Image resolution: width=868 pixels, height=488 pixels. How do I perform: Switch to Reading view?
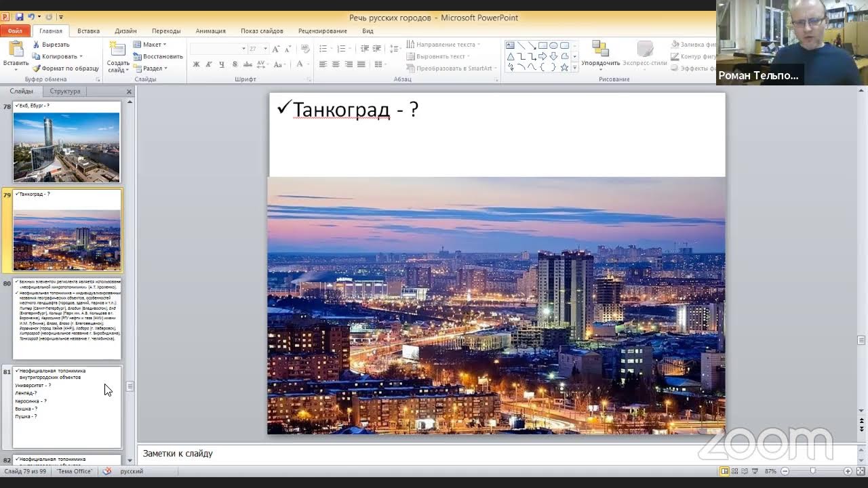(745, 471)
